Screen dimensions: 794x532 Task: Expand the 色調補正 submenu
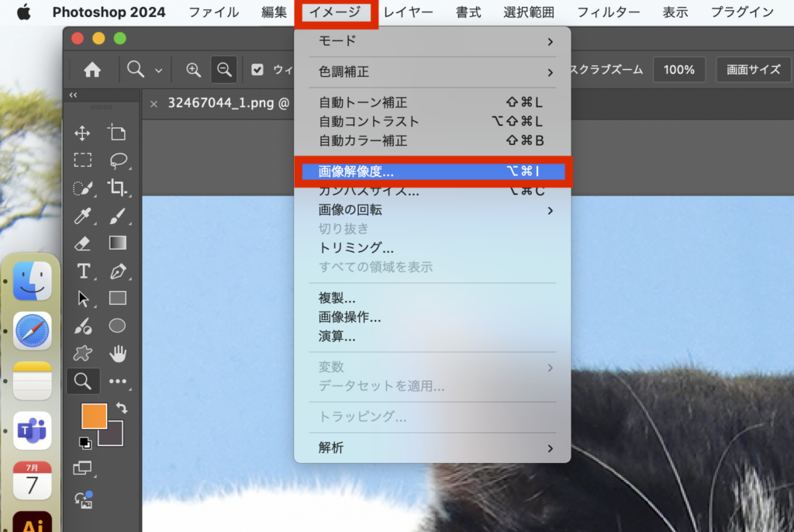(432, 72)
